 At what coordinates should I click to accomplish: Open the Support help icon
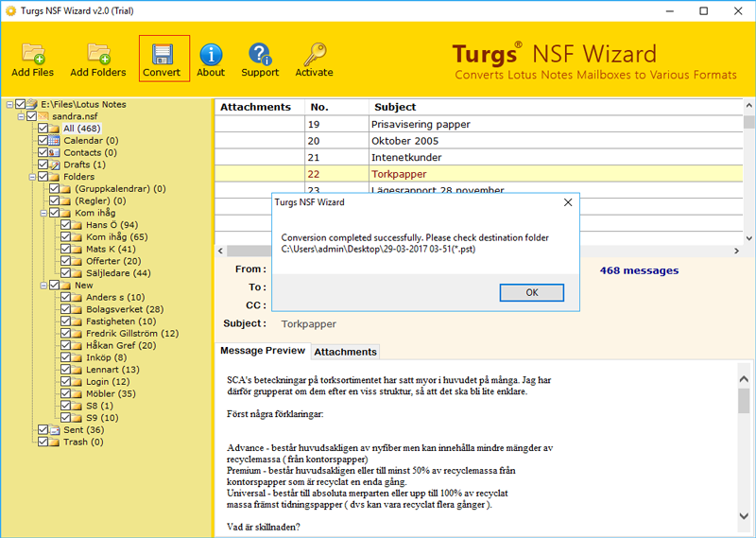point(260,54)
